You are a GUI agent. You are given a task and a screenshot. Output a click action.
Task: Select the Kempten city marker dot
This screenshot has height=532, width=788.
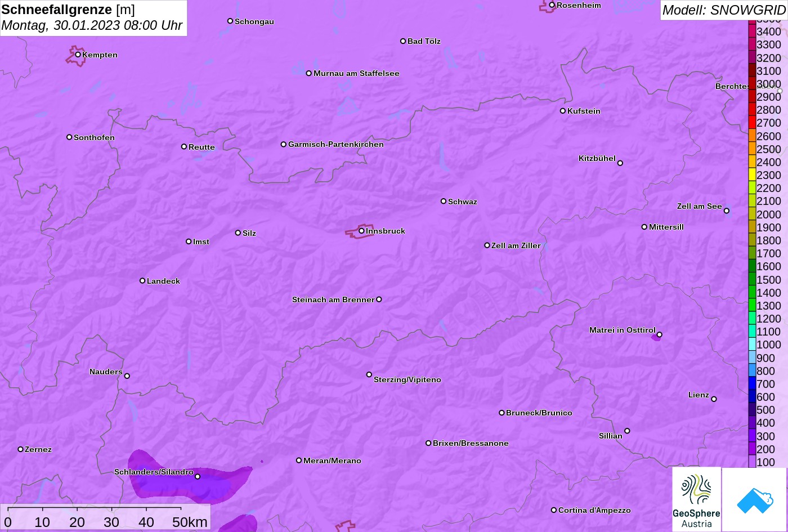78,55
